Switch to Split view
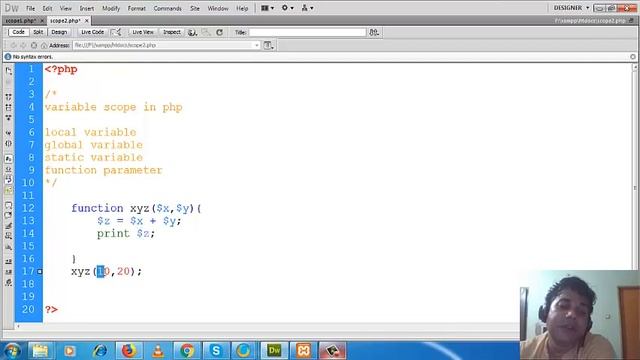 click(x=38, y=32)
